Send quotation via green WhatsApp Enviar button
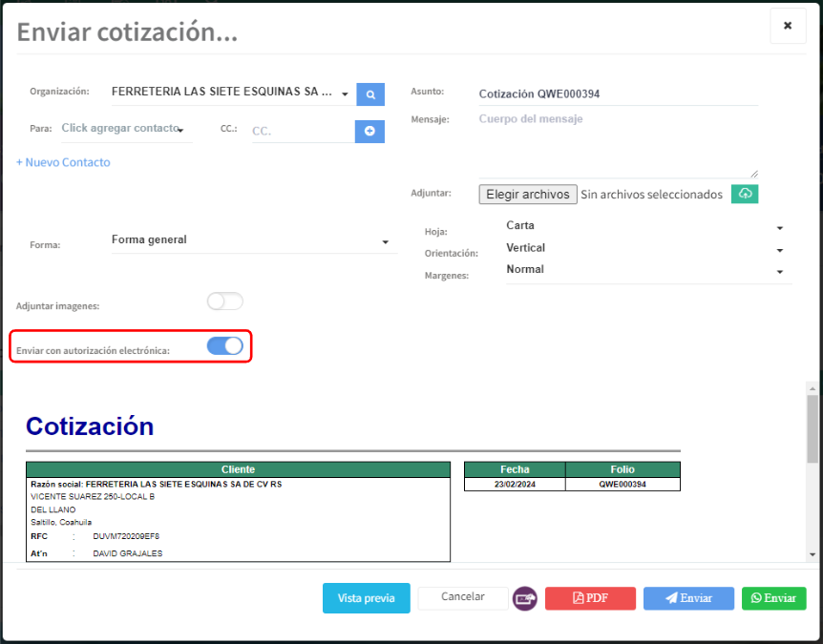823x644 pixels. tap(773, 598)
